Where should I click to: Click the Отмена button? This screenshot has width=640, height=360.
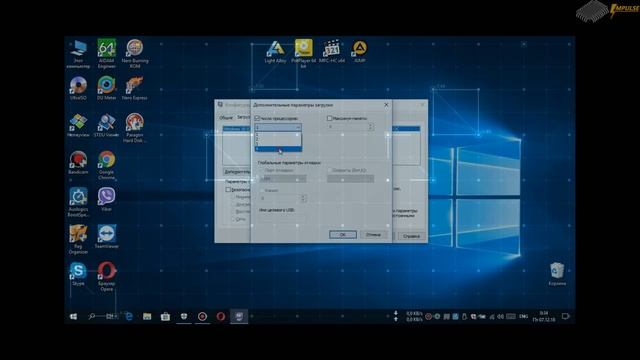click(x=373, y=235)
